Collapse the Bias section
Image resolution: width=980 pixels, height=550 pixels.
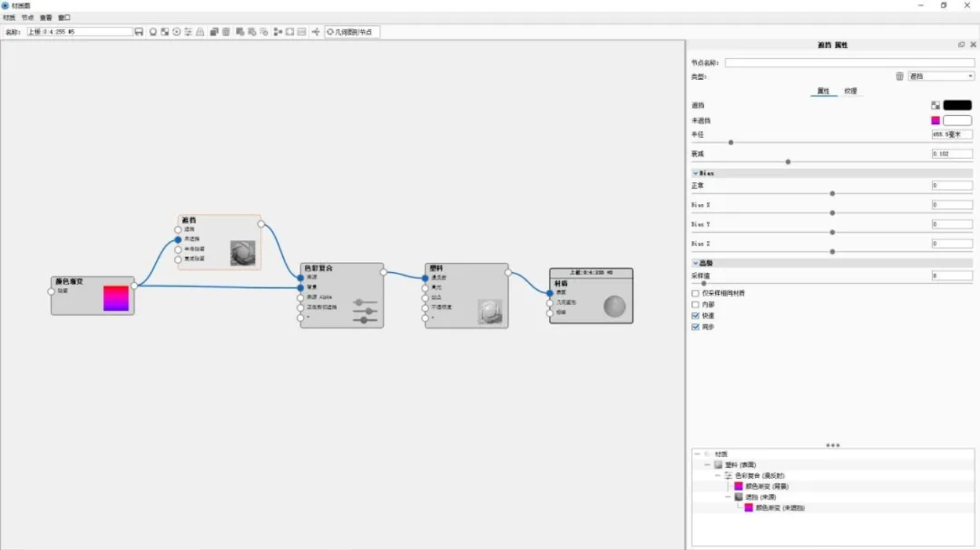pos(695,173)
